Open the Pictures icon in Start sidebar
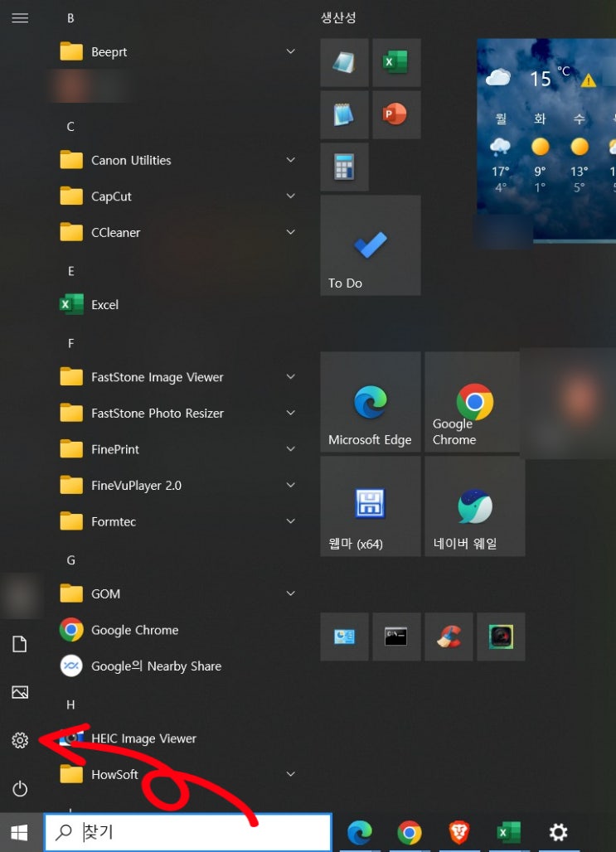 20,692
